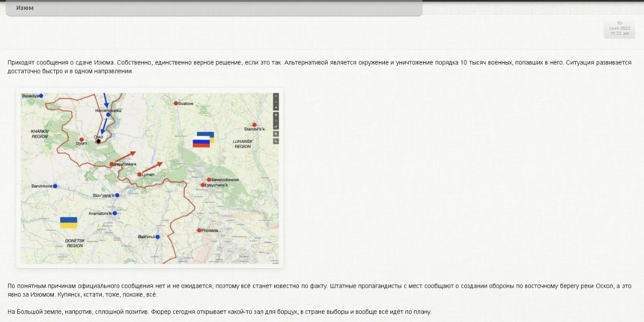
Task: Select the red Lyman marker
Action: coord(139,175)
